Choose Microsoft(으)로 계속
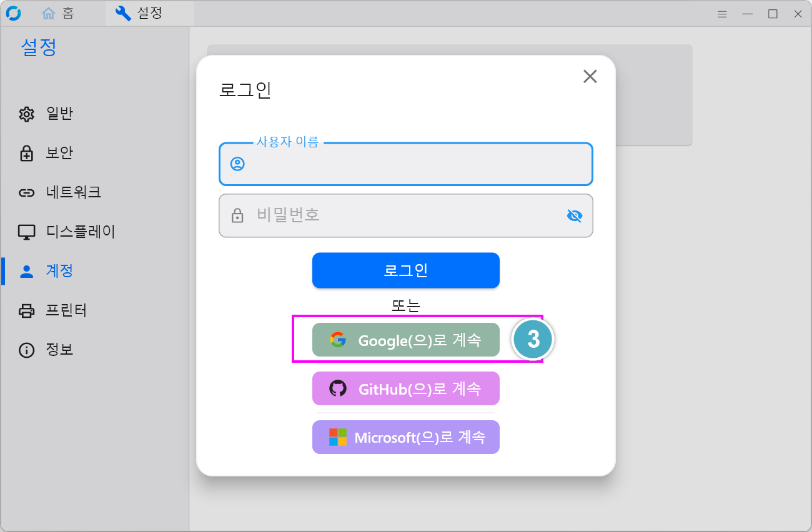The width and height of the screenshot is (812, 532). point(406,437)
